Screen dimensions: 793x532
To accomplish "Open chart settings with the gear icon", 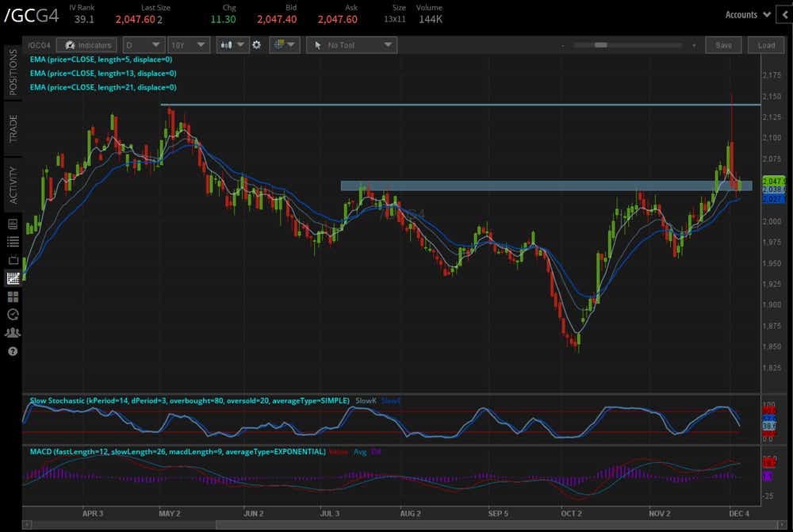I will (256, 45).
